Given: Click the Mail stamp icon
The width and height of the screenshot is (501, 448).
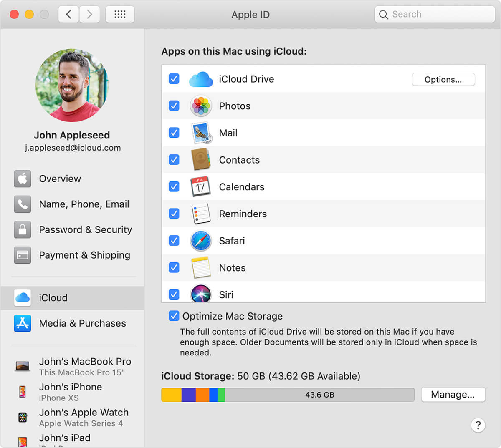Looking at the screenshot, I should pyautogui.click(x=201, y=133).
